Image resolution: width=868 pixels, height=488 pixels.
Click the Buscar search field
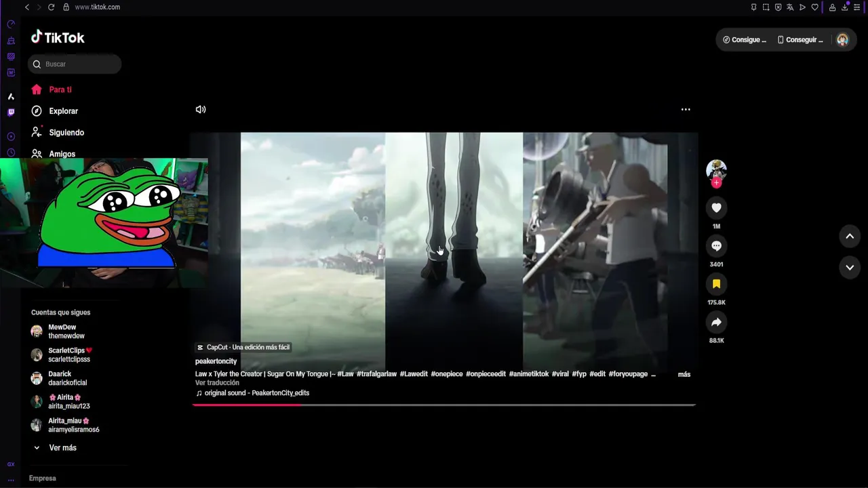pos(75,64)
